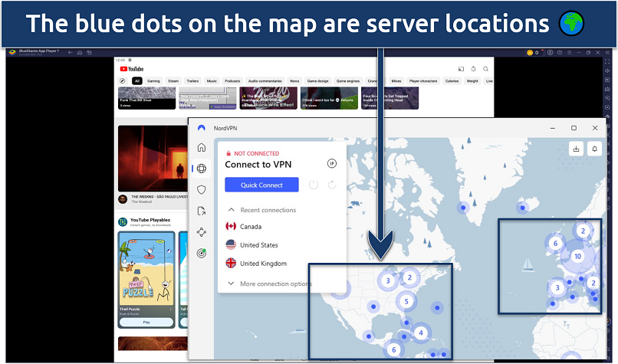The height and width of the screenshot is (364, 618).
Task: Select the Gaming chip on YouTube
Action: pyautogui.click(x=154, y=80)
